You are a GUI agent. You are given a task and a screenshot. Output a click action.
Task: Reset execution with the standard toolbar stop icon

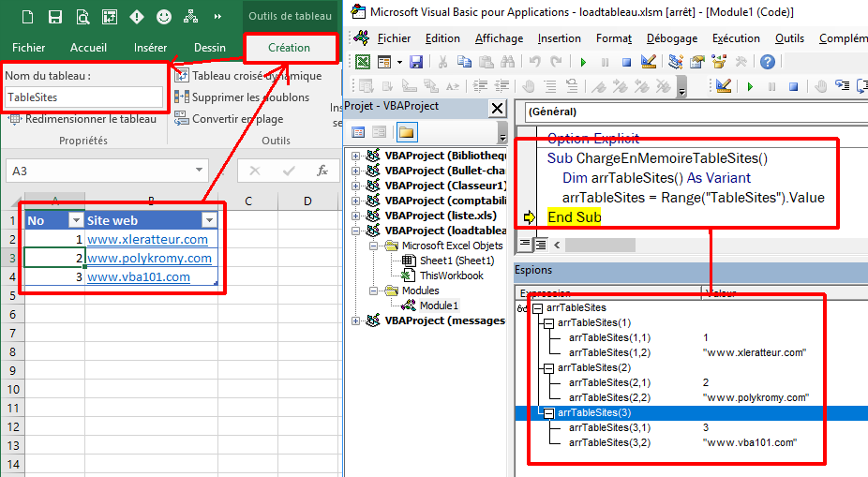pos(626,63)
